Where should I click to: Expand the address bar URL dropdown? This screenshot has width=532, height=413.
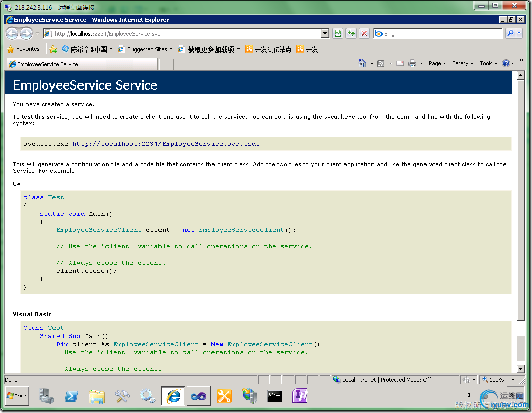[x=325, y=34]
